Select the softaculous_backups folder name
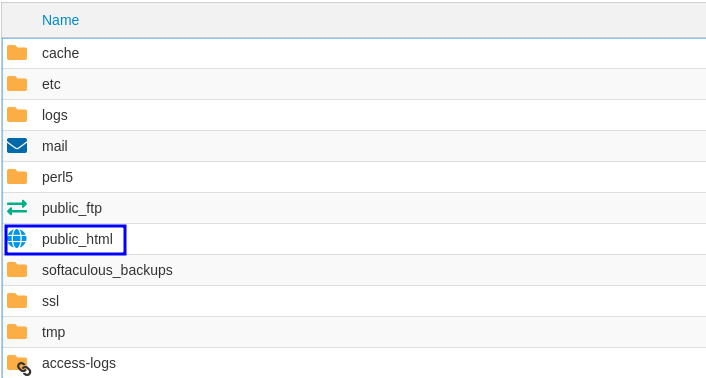 [x=107, y=270]
